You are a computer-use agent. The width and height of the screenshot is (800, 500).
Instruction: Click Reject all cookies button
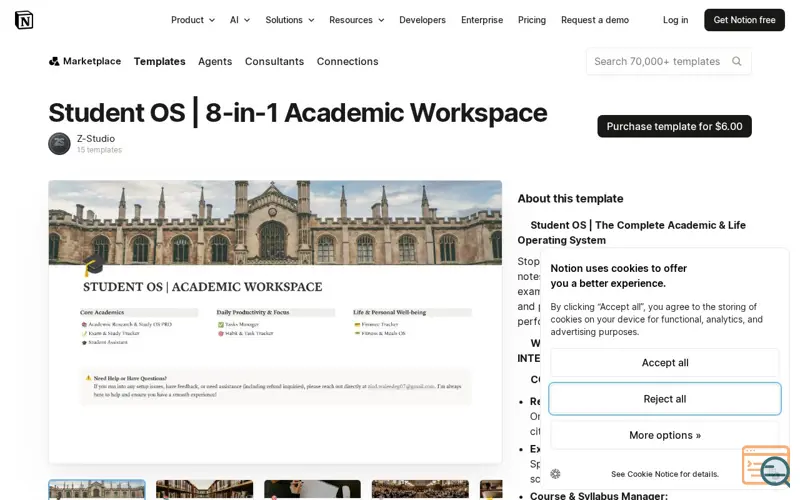coord(665,399)
